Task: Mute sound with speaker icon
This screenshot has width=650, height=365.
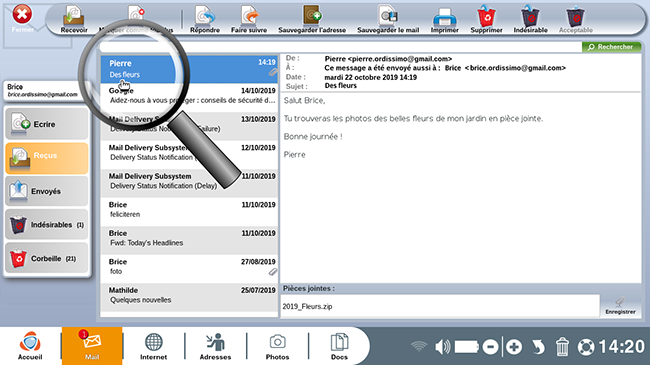Action: coord(442,347)
